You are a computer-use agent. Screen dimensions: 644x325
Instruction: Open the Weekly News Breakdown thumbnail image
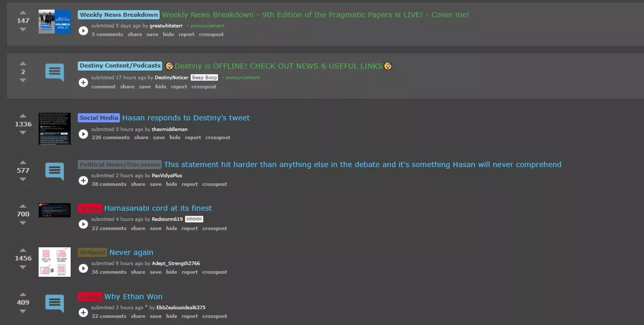pyautogui.click(x=54, y=22)
